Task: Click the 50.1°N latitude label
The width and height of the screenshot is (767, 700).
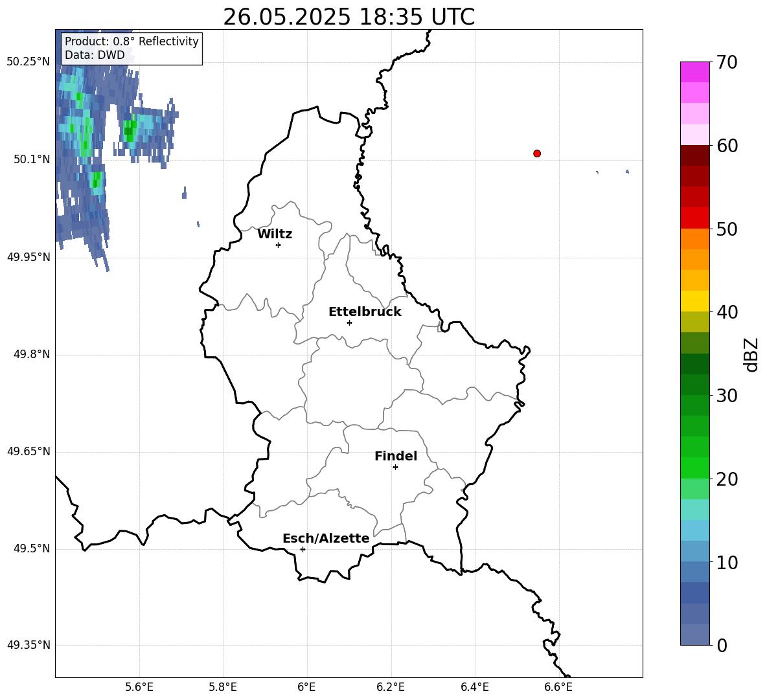Action: pyautogui.click(x=32, y=159)
